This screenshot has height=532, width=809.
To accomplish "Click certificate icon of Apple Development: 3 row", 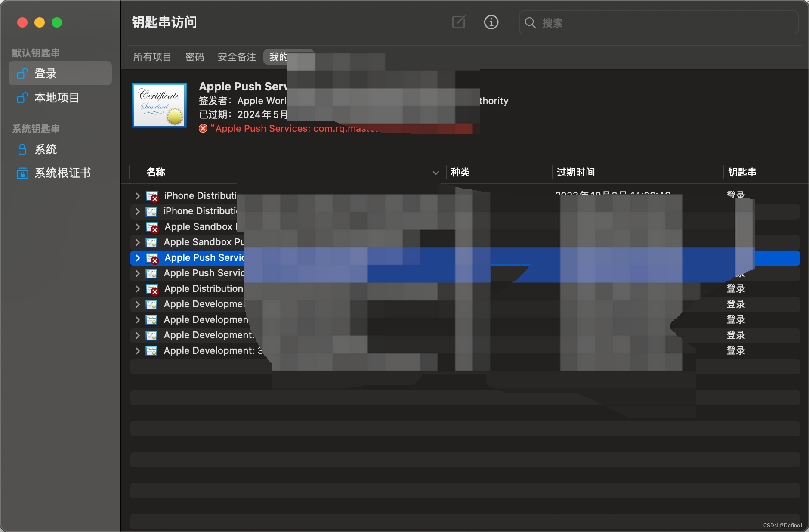I will (x=151, y=351).
